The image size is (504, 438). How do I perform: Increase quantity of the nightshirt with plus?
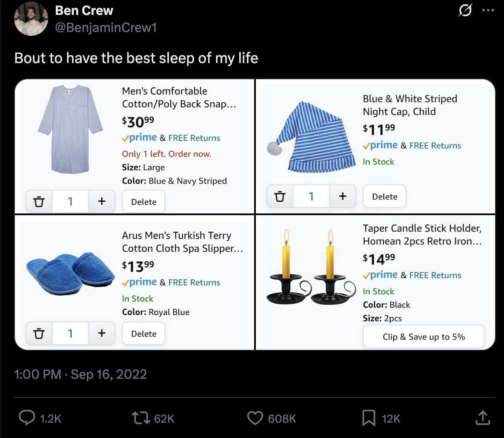click(x=102, y=201)
